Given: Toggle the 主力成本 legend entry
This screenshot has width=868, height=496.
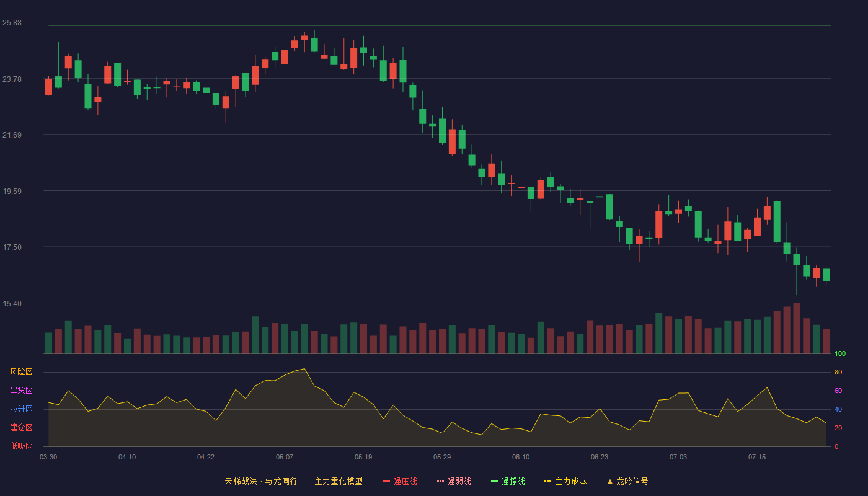Looking at the screenshot, I should click(x=565, y=481).
